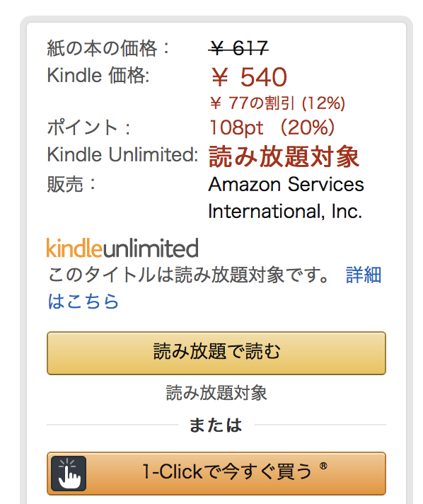Screen dimensions: 423x504
Task: Click the ¥ 77の割引 (12%) discount text
Action: 277,103
